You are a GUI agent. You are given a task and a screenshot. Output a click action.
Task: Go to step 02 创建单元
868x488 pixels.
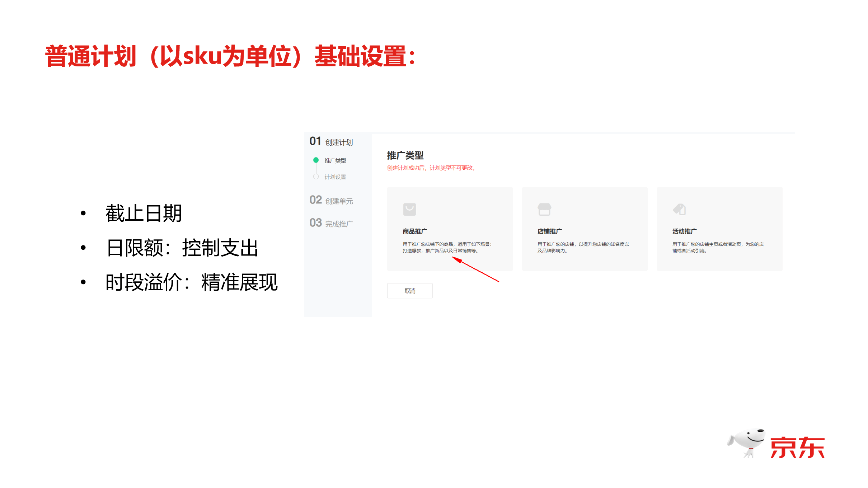331,200
